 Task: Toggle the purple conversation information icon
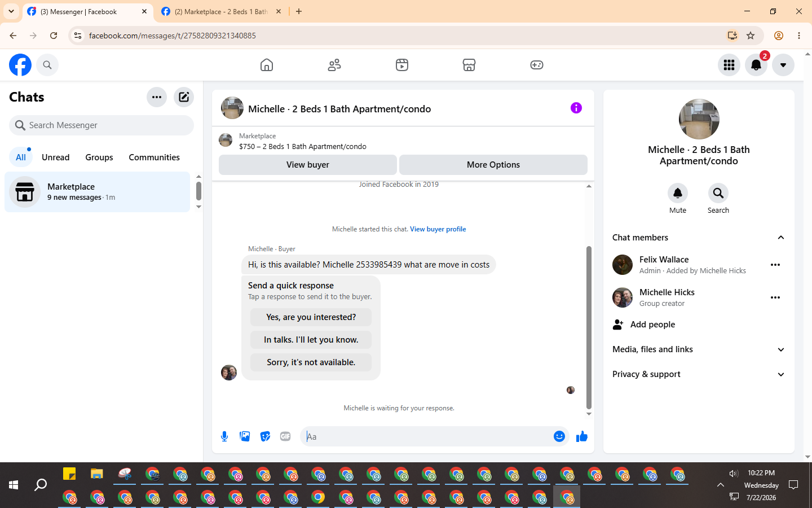576,108
